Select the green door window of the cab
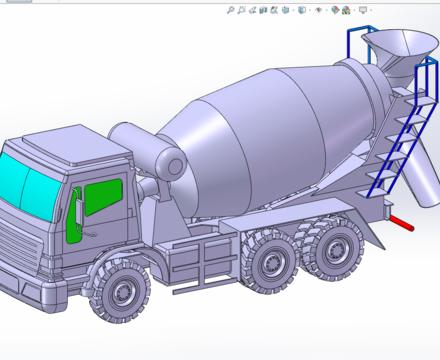 [x=103, y=196]
